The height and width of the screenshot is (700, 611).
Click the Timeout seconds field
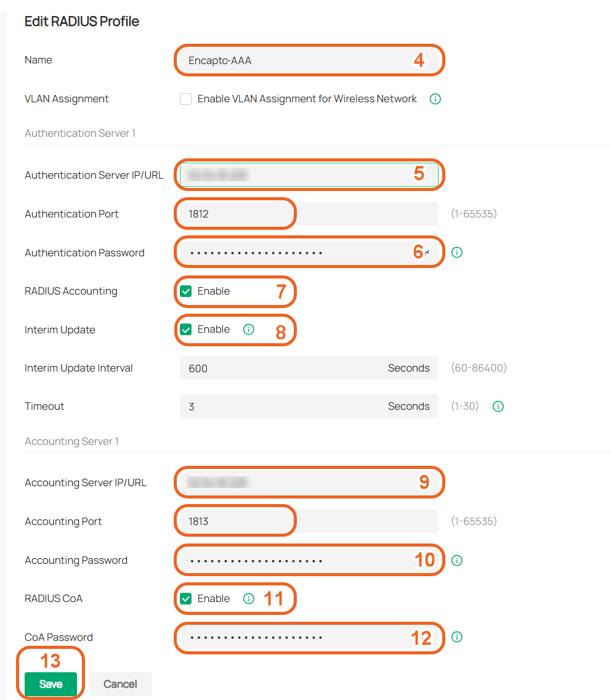309,406
